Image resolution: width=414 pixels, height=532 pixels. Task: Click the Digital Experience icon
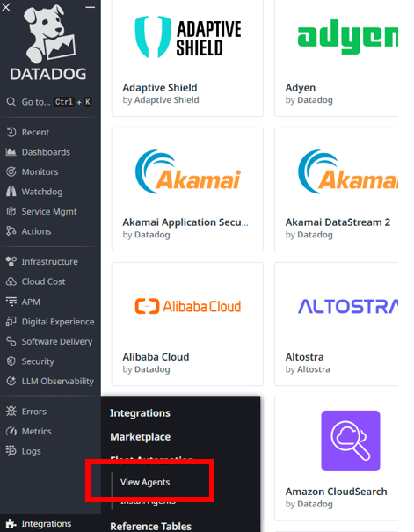[x=11, y=321]
